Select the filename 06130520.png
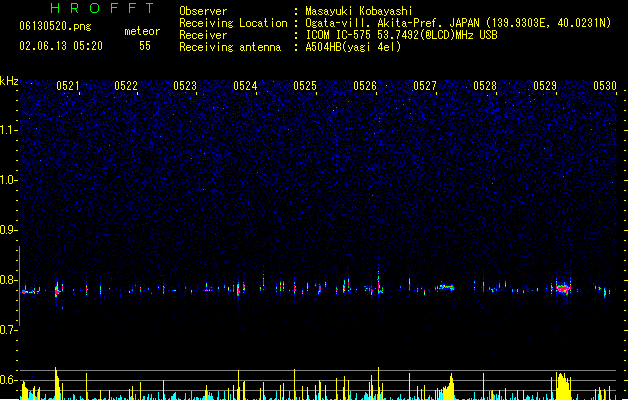Image resolution: width=629 pixels, height=400 pixels. coord(55,27)
